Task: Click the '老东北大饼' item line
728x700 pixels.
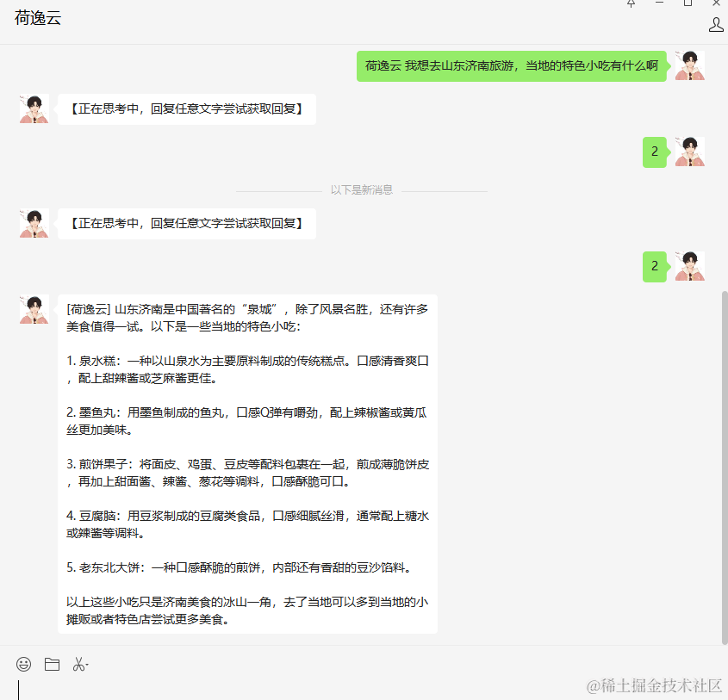Action: [x=240, y=567]
